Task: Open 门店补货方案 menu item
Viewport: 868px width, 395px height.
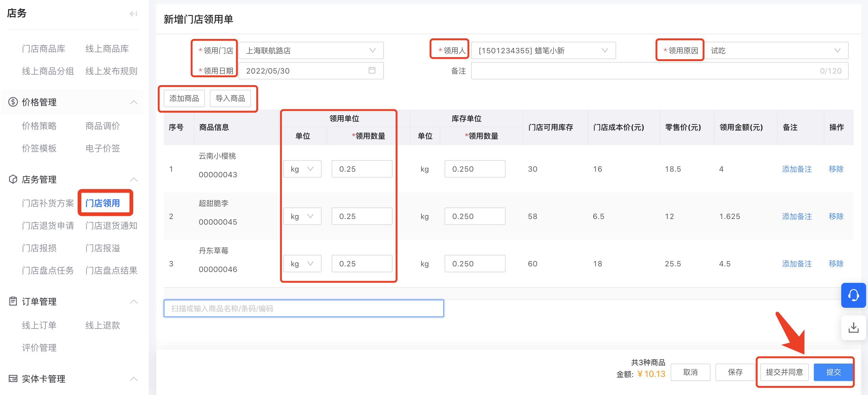Action: (48, 203)
